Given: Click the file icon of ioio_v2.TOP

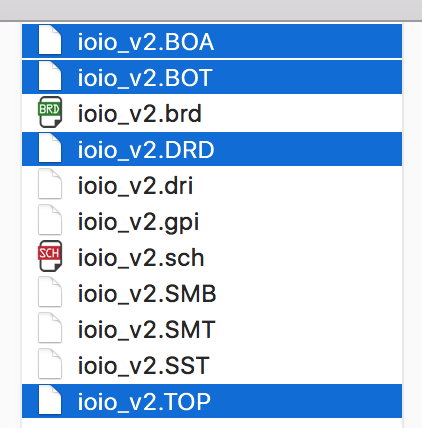Looking at the screenshot, I should click(x=50, y=400).
